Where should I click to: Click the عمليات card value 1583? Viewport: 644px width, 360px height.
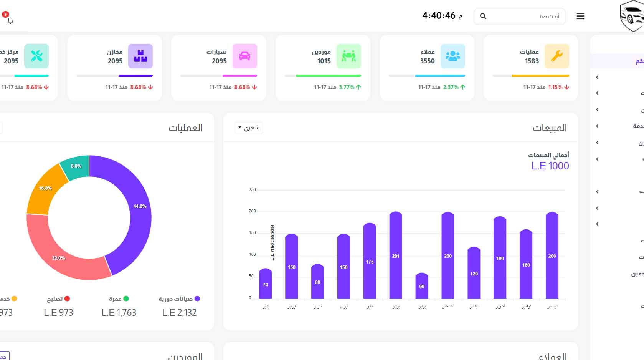[532, 61]
